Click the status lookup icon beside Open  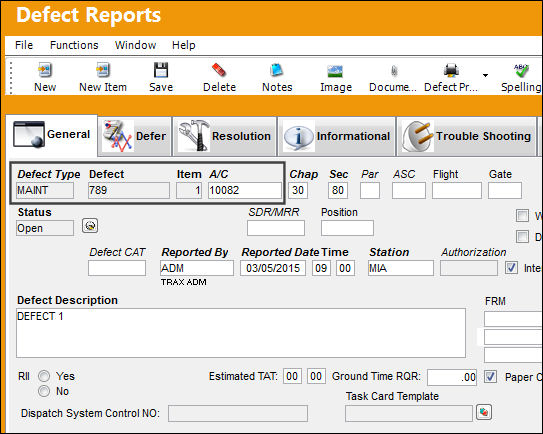(x=90, y=226)
